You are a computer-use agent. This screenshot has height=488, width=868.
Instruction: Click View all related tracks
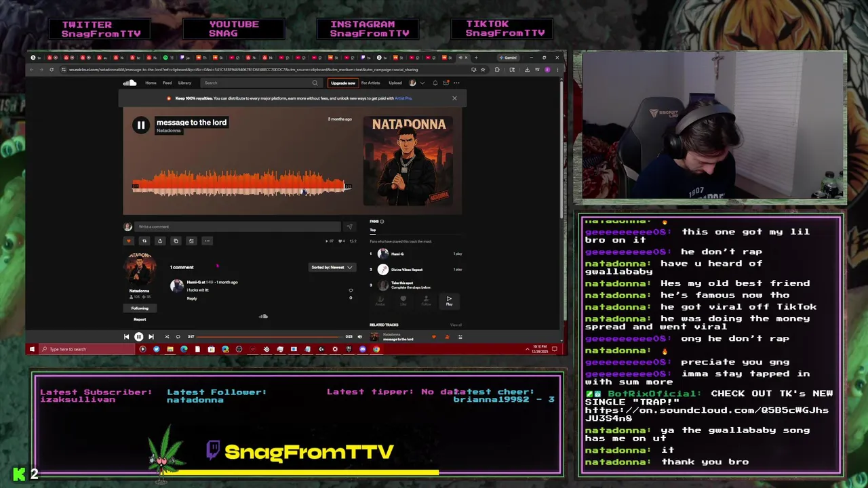tap(456, 325)
